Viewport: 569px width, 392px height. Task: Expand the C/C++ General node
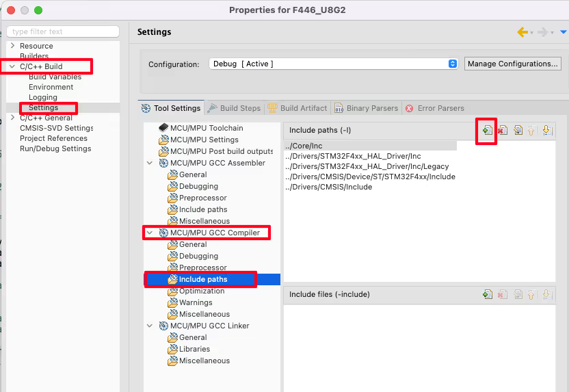(x=13, y=118)
